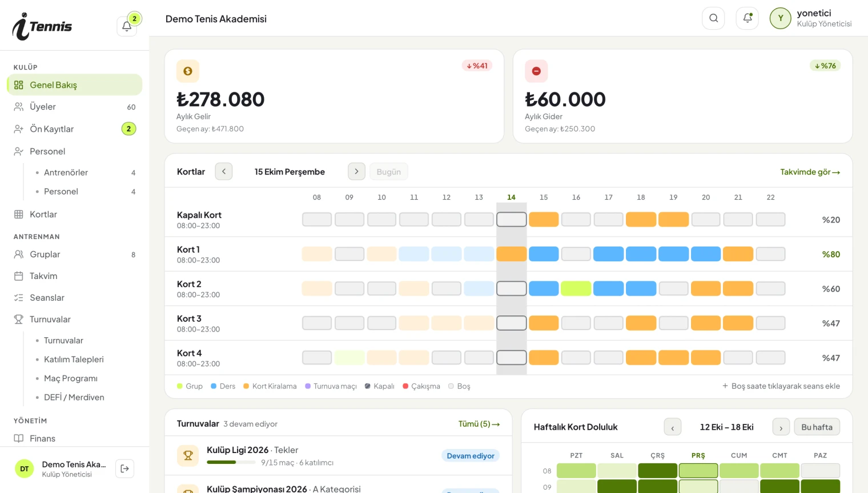Open sidebar notifications bell with badge 2

127,26
